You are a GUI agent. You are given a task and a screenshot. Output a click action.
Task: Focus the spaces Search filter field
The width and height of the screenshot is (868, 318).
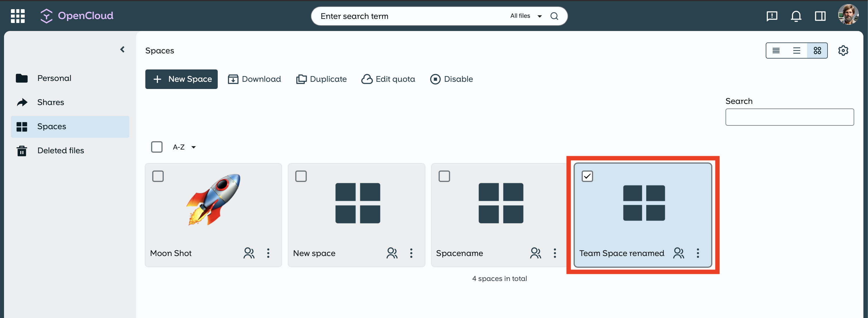click(x=789, y=117)
